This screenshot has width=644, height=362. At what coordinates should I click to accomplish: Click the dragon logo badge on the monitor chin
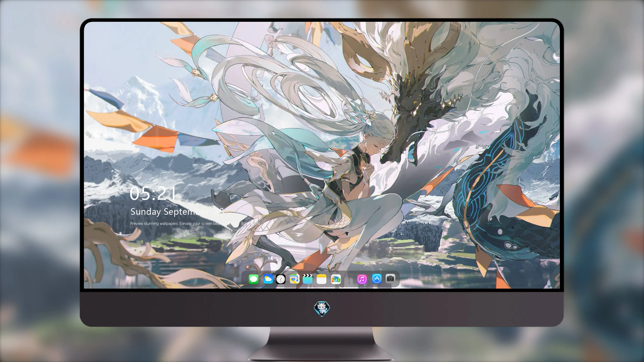[x=322, y=308]
